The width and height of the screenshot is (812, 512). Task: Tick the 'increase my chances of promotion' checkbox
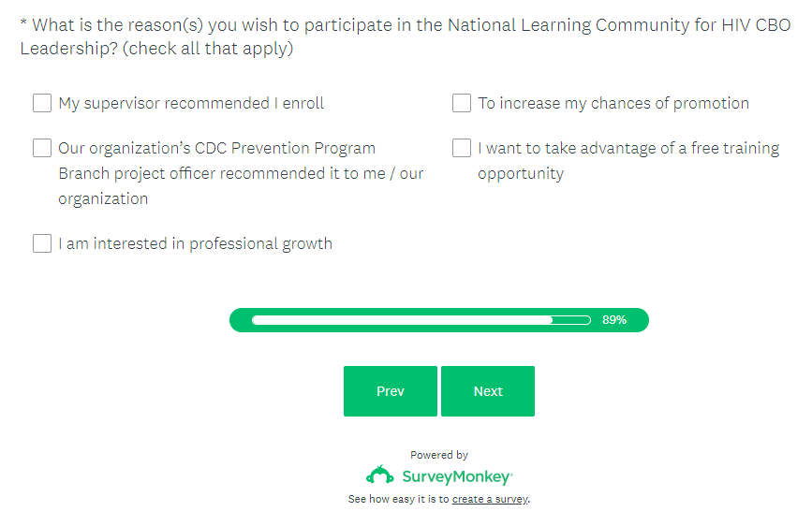[x=462, y=103]
